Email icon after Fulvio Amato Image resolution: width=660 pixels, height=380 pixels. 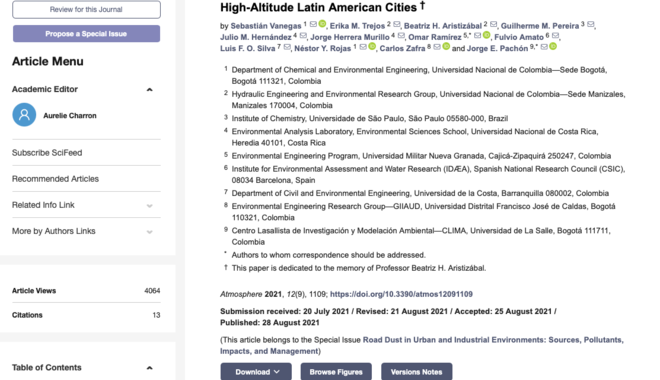555,36
